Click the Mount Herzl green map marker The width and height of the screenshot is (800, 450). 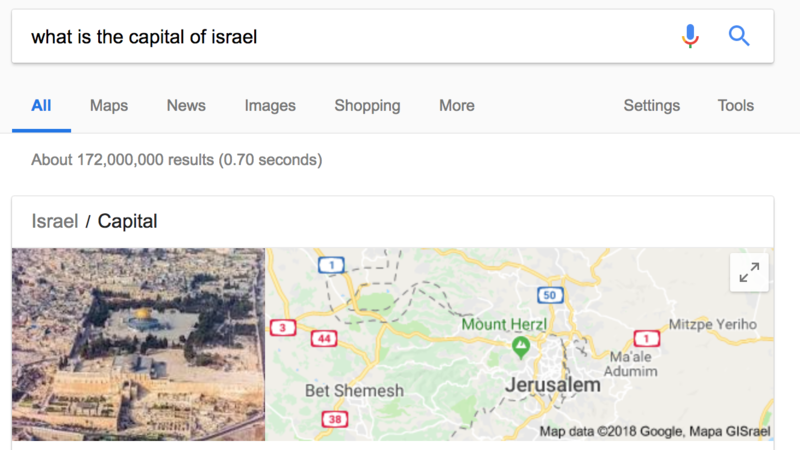tap(520, 347)
